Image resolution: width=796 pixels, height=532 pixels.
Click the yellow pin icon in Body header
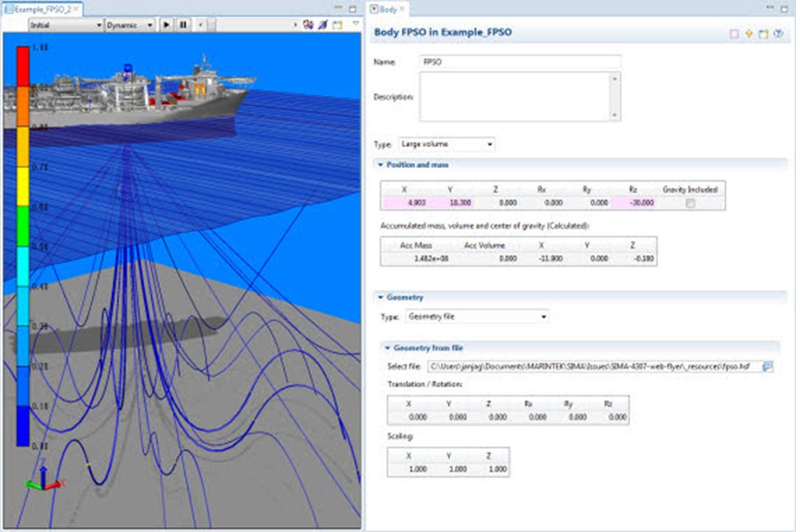[748, 33]
